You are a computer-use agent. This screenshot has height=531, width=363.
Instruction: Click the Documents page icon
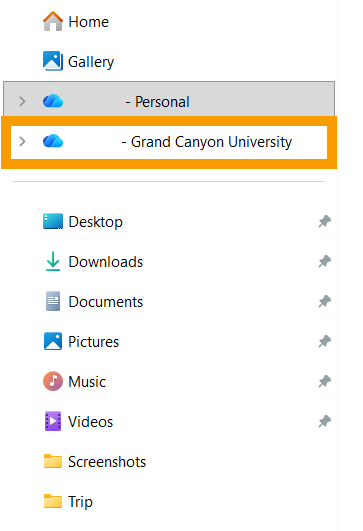tap(53, 301)
